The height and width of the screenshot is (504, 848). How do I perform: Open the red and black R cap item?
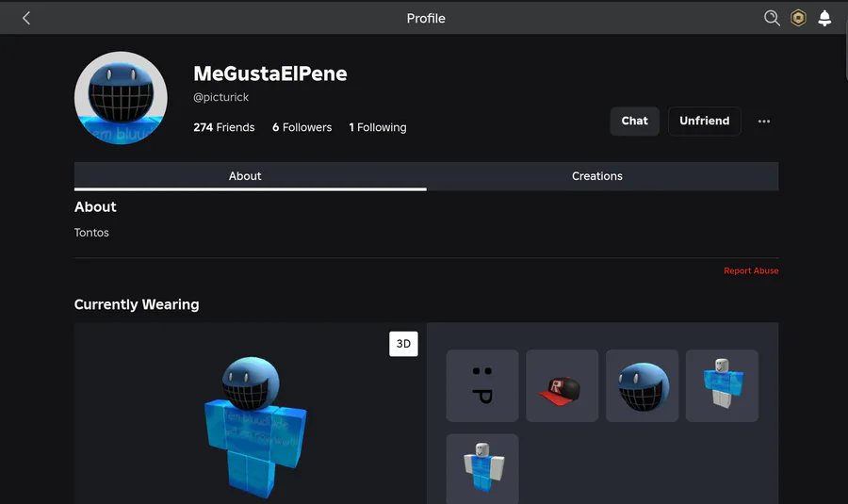pos(562,385)
